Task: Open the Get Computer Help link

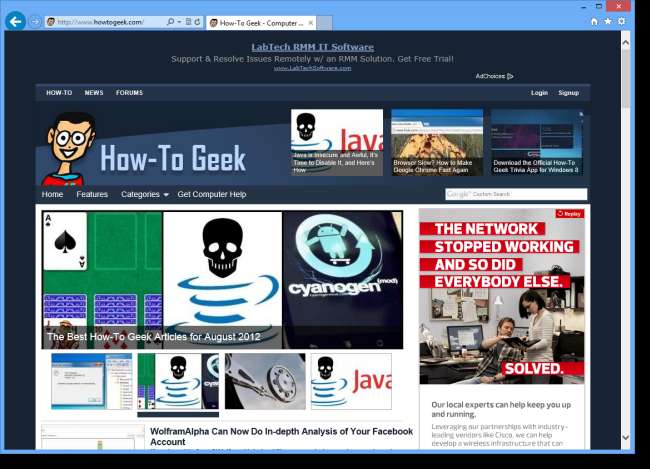Action: click(211, 194)
